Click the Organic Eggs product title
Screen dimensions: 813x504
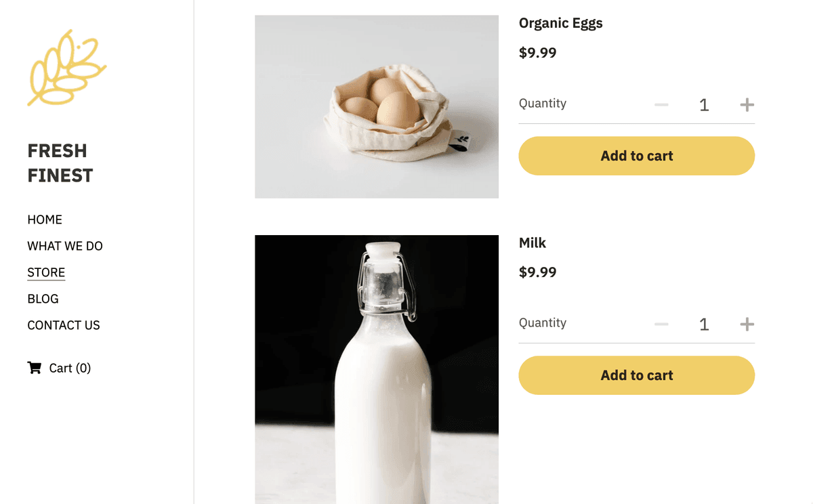pos(560,23)
